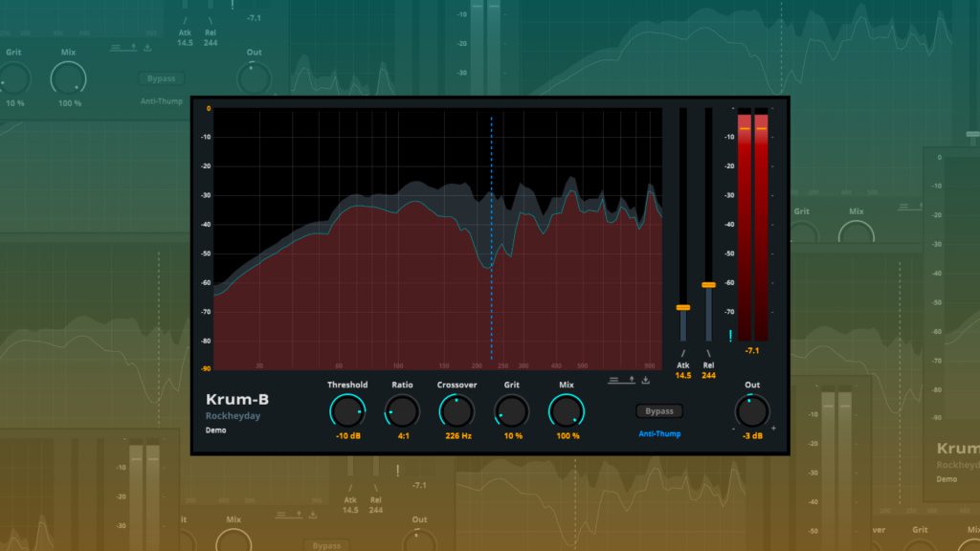The height and width of the screenshot is (551, 980).
Task: Click the attack slope symbol above Atk
Action: 683,354
